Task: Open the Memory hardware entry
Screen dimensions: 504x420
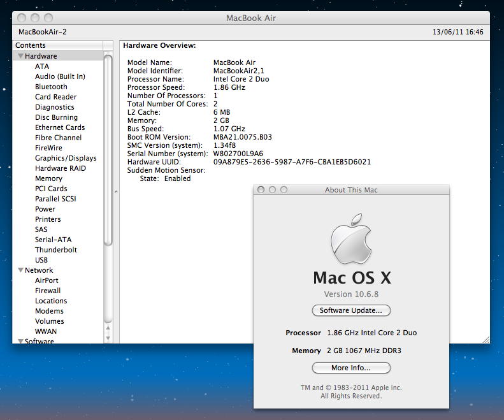Action: (48, 178)
